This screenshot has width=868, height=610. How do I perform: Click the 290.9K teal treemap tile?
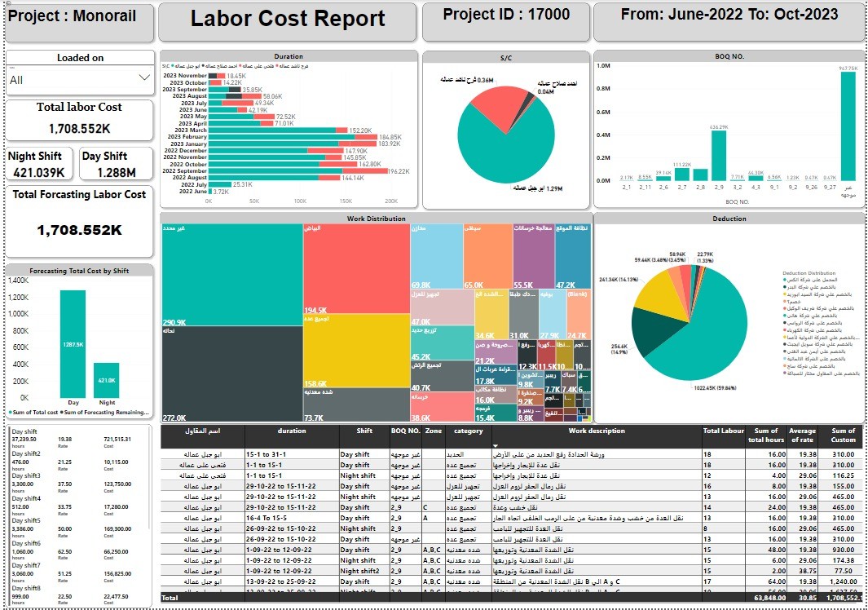[x=231, y=275]
